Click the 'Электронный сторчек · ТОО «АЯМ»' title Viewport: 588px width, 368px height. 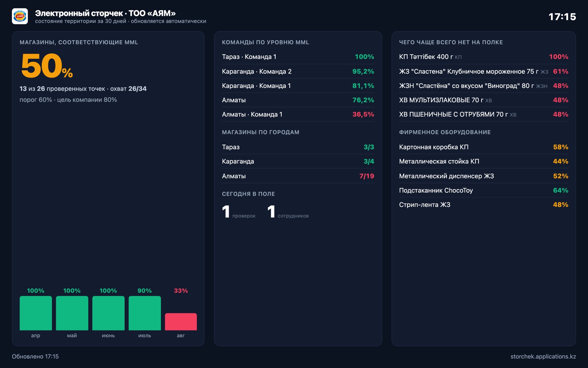click(105, 13)
